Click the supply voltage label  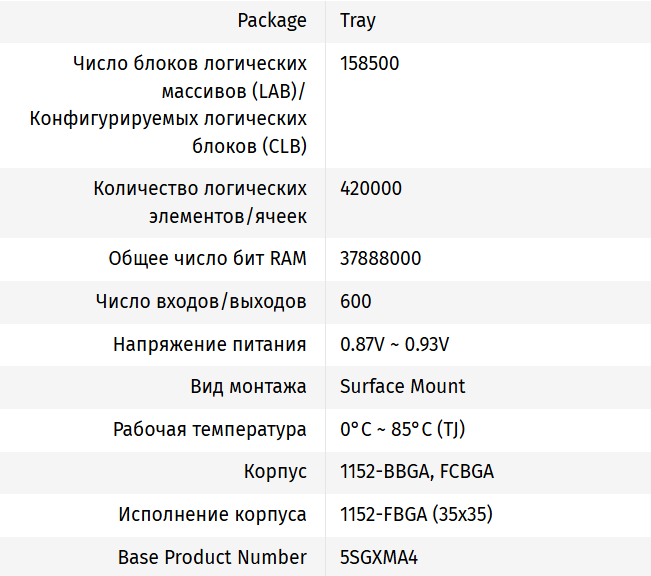click(x=209, y=344)
